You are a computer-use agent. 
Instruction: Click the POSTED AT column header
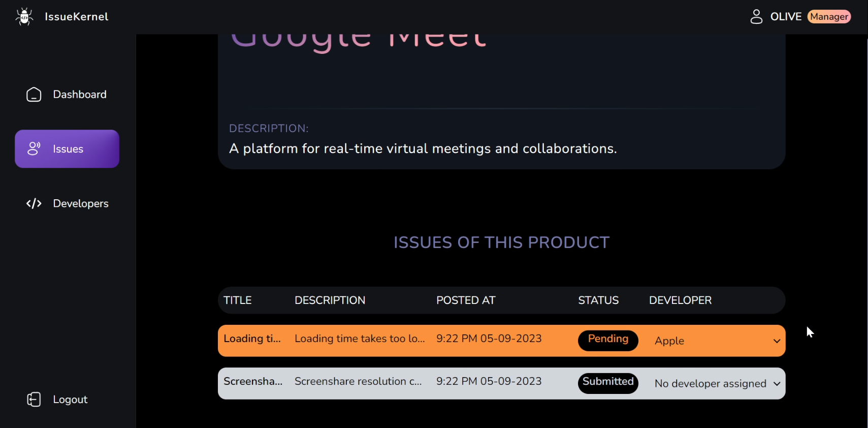tap(466, 300)
